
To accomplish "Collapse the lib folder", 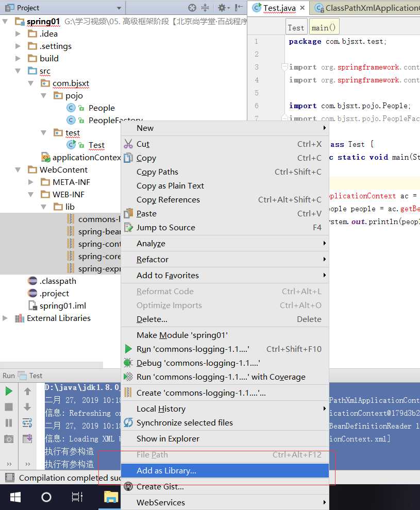I will tap(44, 207).
